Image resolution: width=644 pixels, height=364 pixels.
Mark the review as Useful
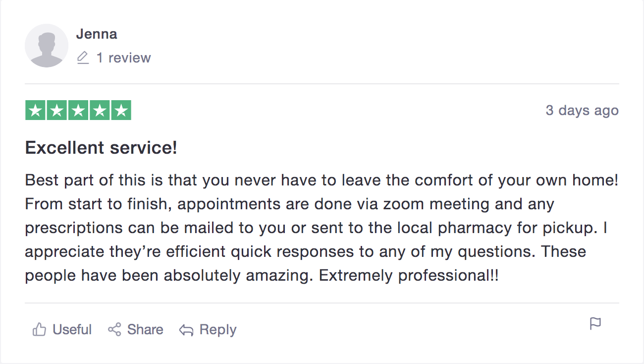click(72, 330)
